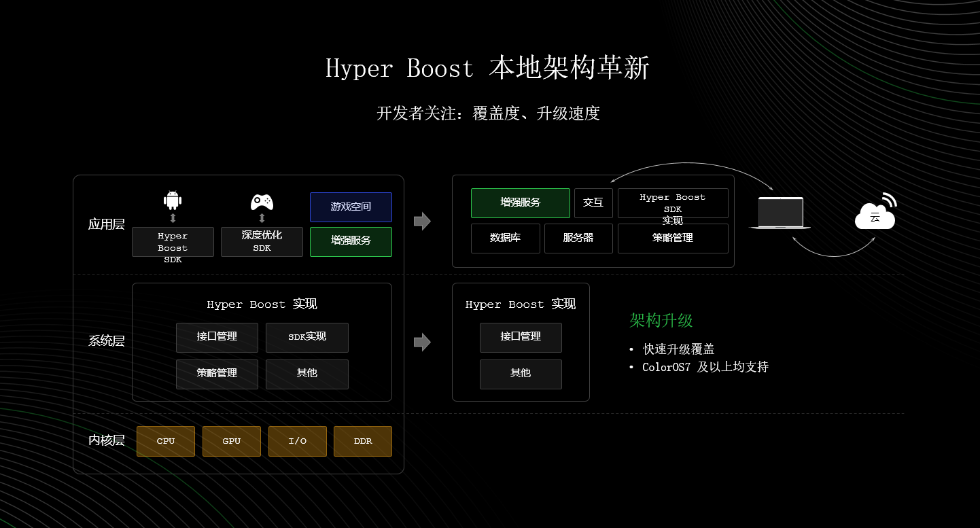Click the arrow beside 系统层 block
The height and width of the screenshot is (528, 980).
point(423,342)
